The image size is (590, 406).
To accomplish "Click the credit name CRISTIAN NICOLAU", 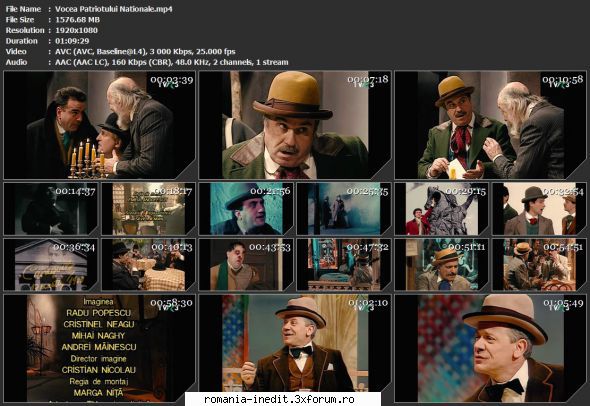I will (x=99, y=370).
